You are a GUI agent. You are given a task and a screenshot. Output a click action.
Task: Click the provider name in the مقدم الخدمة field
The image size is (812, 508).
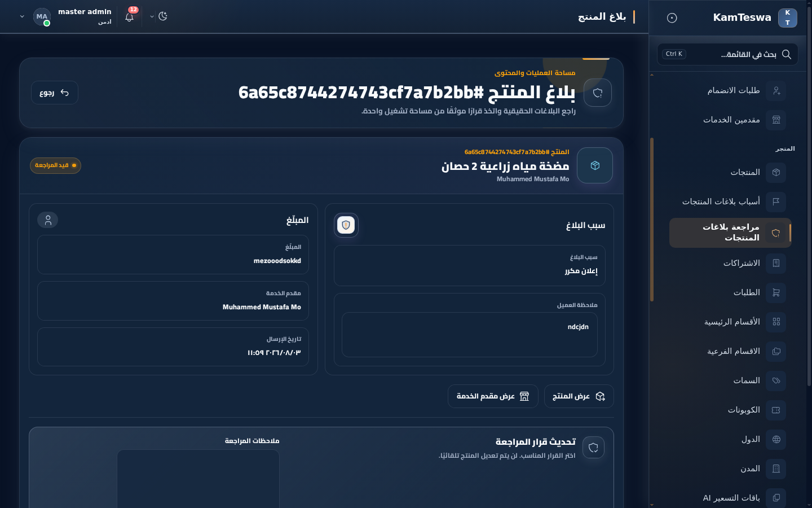262,307
